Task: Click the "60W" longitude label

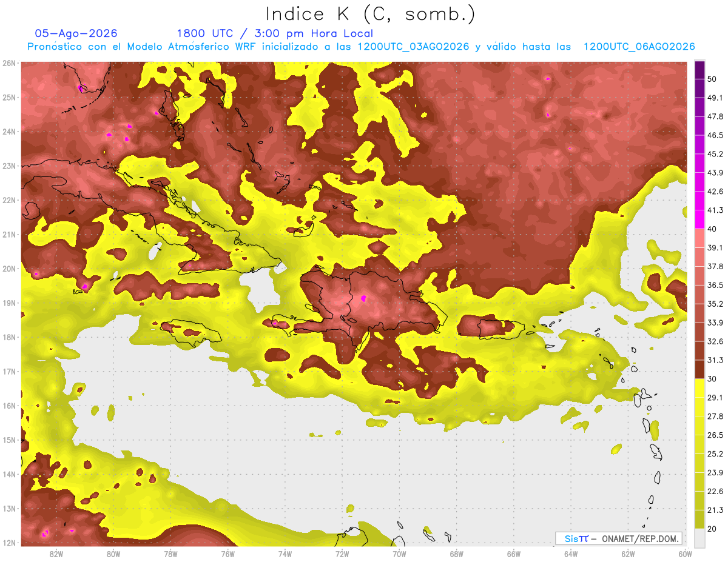Action: click(685, 554)
